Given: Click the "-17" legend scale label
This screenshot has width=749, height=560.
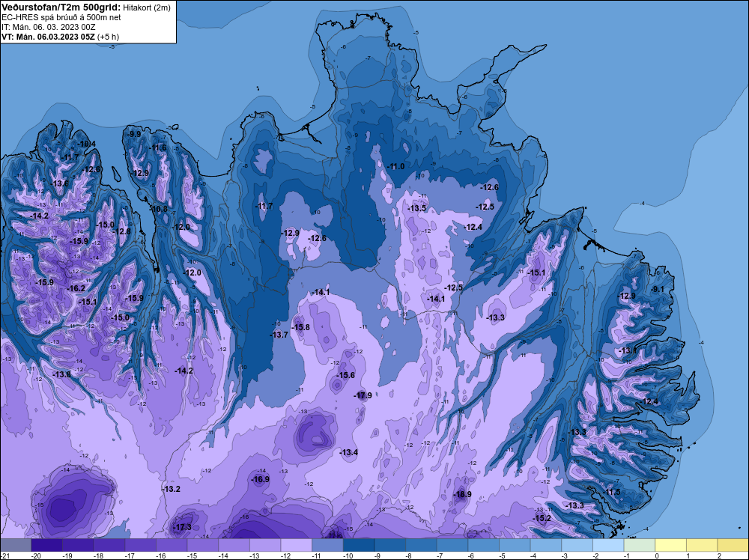Looking at the screenshot, I should (x=129, y=556).
